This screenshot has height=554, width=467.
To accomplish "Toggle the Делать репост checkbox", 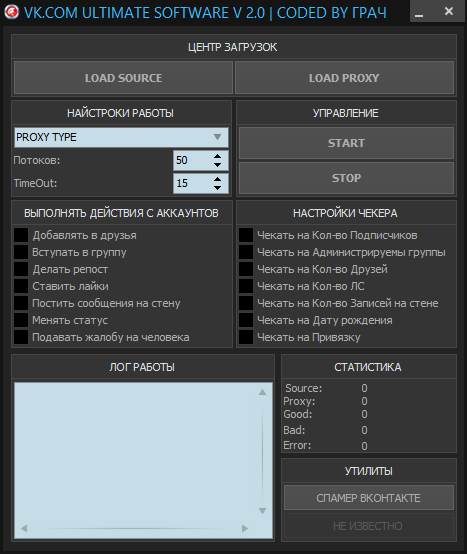I will [21, 269].
